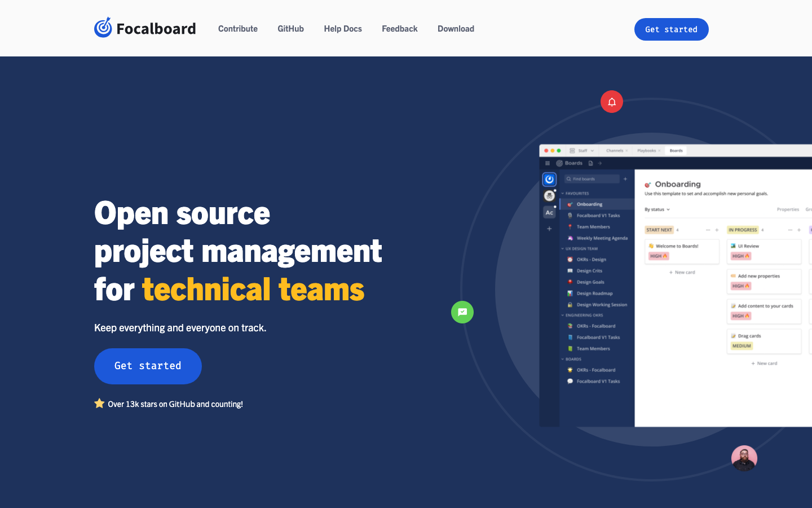Click the Find boards search field
The height and width of the screenshot is (508, 812).
point(592,179)
